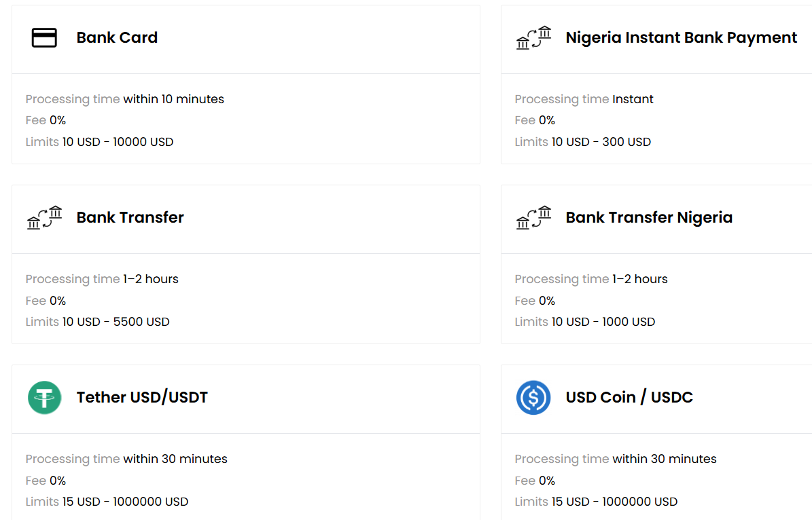Select the Bank Card payment method title
The width and height of the screenshot is (812, 520).
(x=117, y=38)
